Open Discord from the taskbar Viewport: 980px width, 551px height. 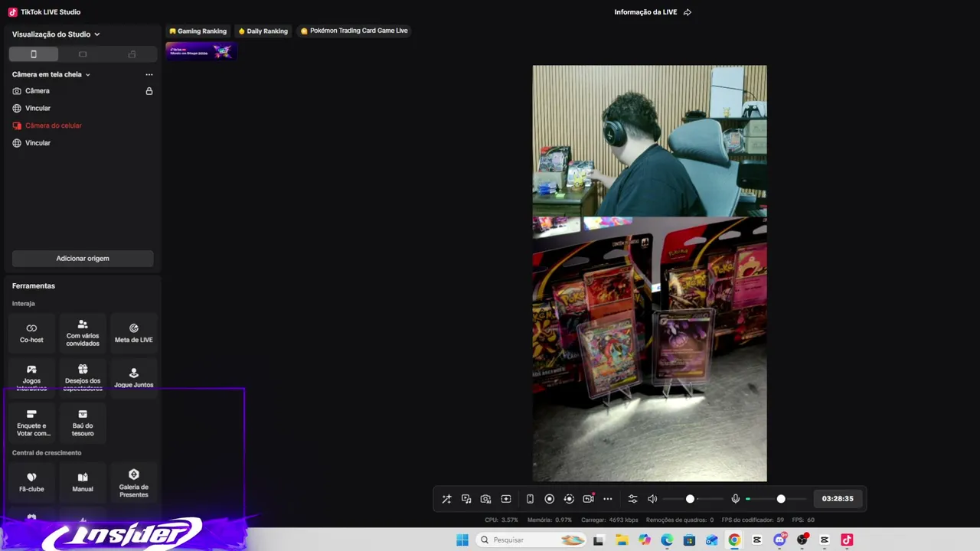pyautogui.click(x=779, y=540)
